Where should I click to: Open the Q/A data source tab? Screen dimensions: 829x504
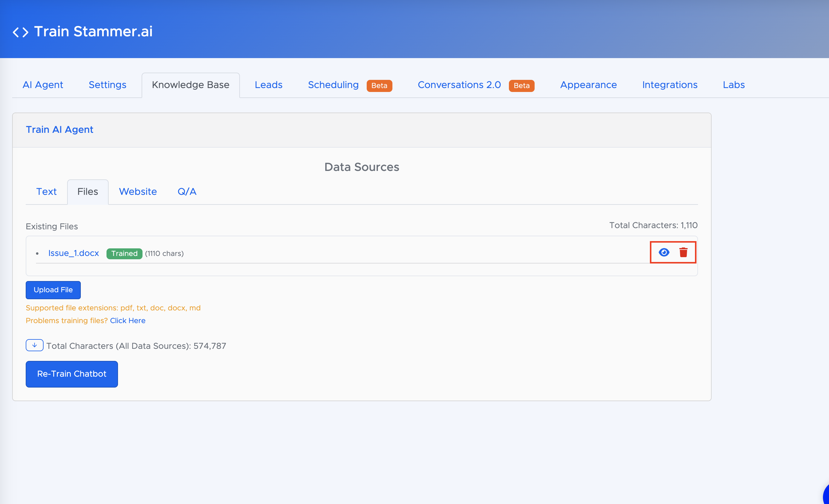pos(187,191)
